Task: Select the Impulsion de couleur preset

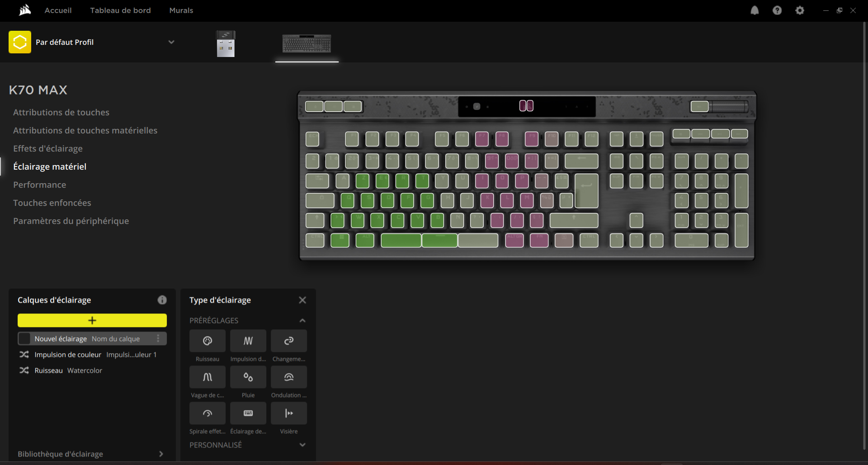Action: click(x=248, y=341)
